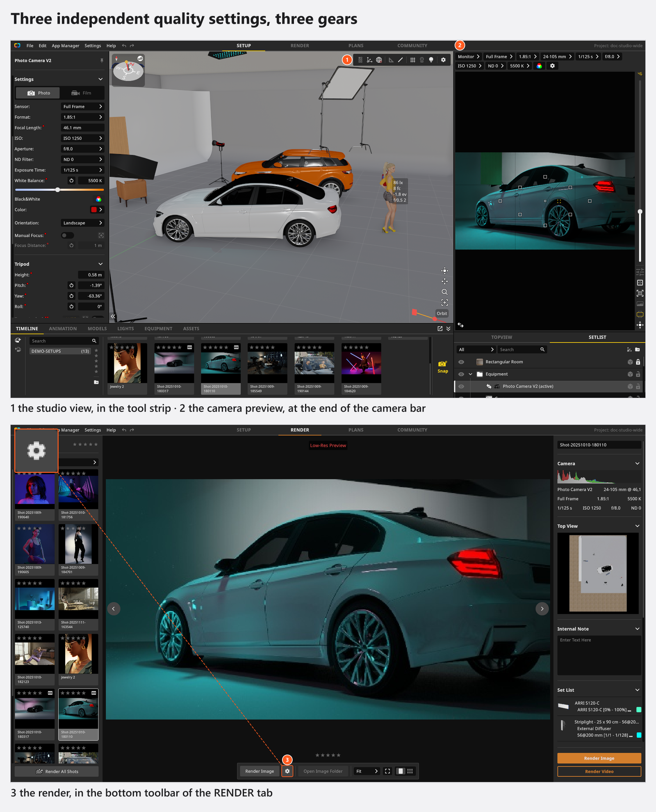Switch to grid view in render toolbar
Viewport: 656px width, 812px height.
coord(410,771)
